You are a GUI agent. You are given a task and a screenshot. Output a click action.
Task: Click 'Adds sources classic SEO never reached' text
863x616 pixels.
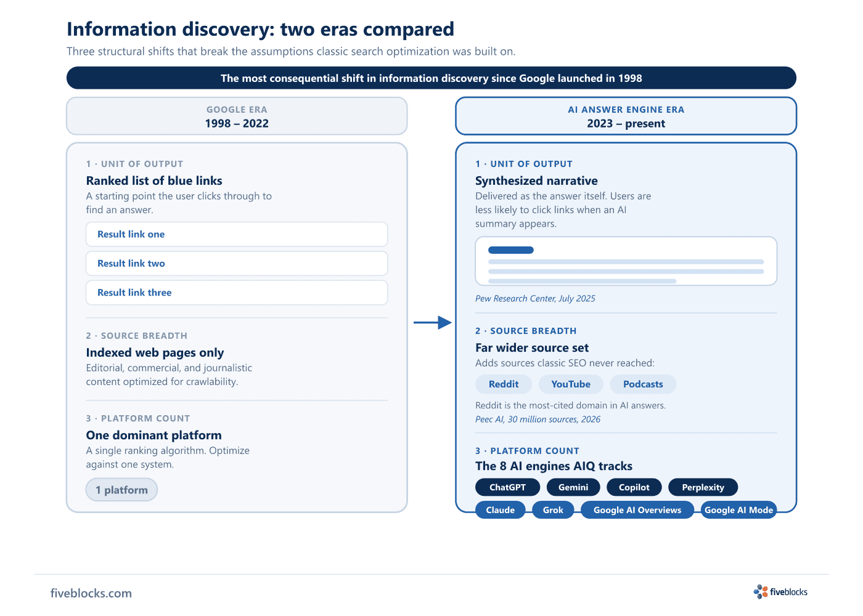coord(565,363)
